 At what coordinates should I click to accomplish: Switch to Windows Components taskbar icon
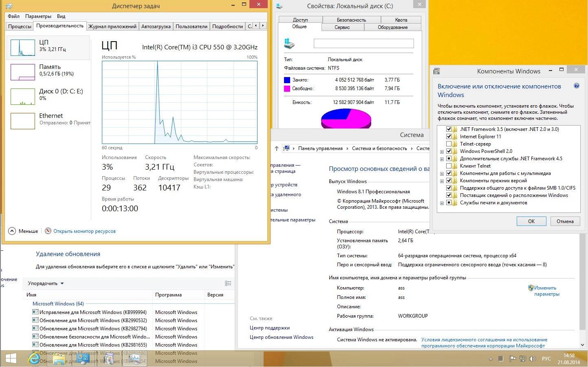coord(109,359)
